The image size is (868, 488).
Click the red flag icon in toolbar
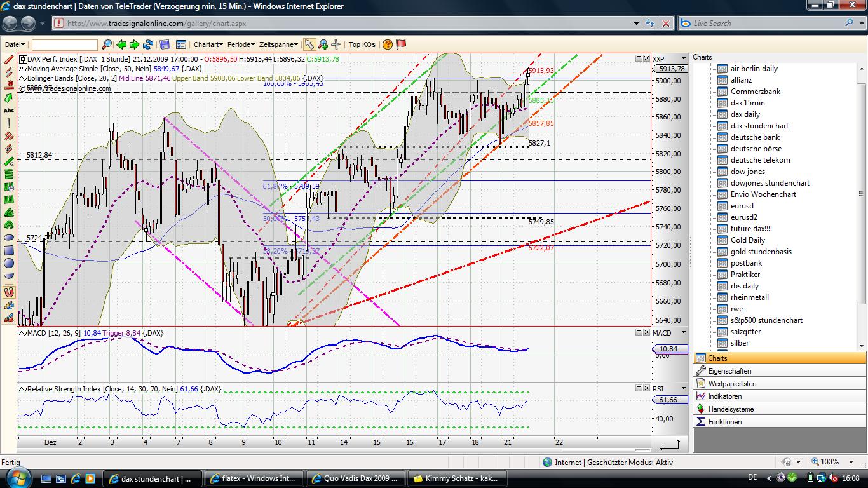(x=401, y=44)
